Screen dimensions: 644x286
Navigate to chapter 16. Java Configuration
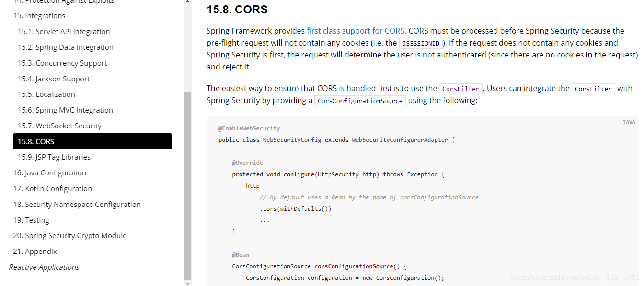tap(49, 172)
